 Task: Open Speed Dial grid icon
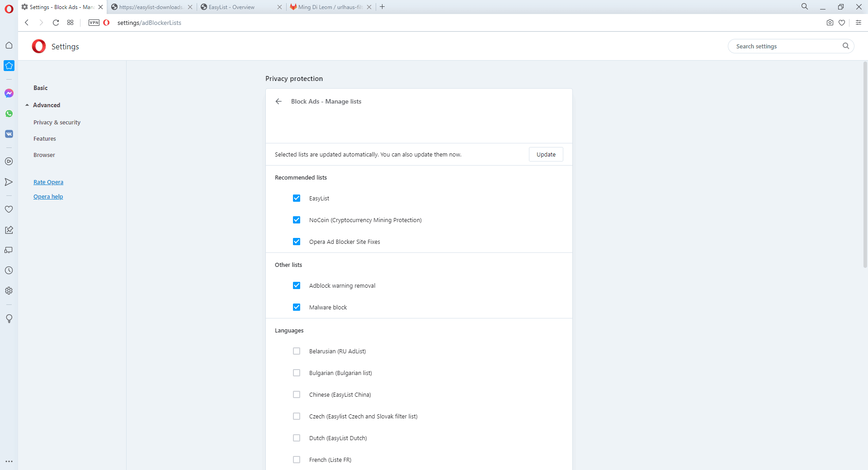70,23
